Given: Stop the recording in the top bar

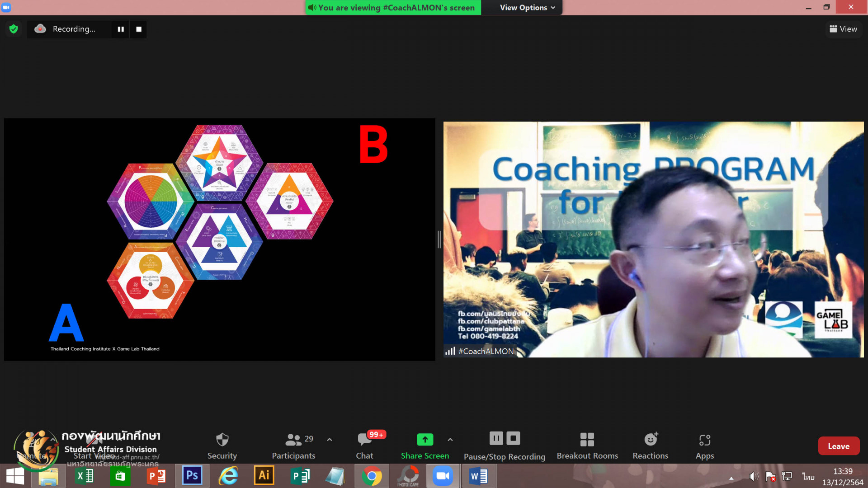Looking at the screenshot, I should point(139,29).
